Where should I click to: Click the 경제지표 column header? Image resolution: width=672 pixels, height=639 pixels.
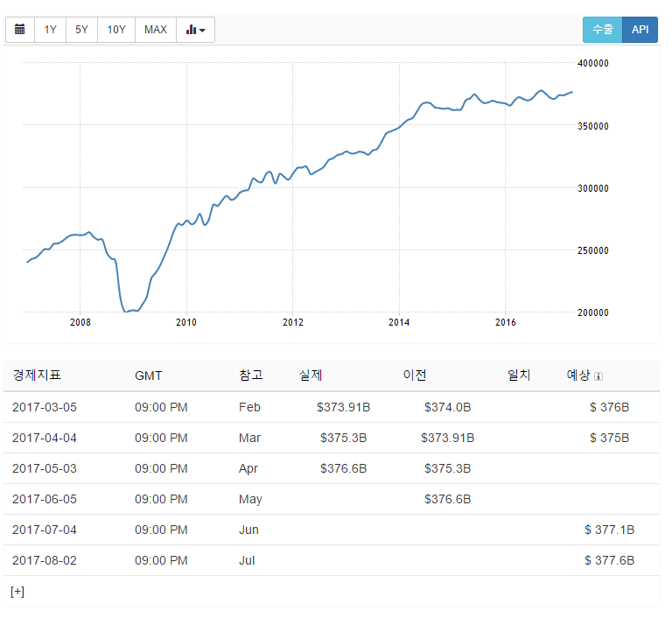(x=37, y=376)
